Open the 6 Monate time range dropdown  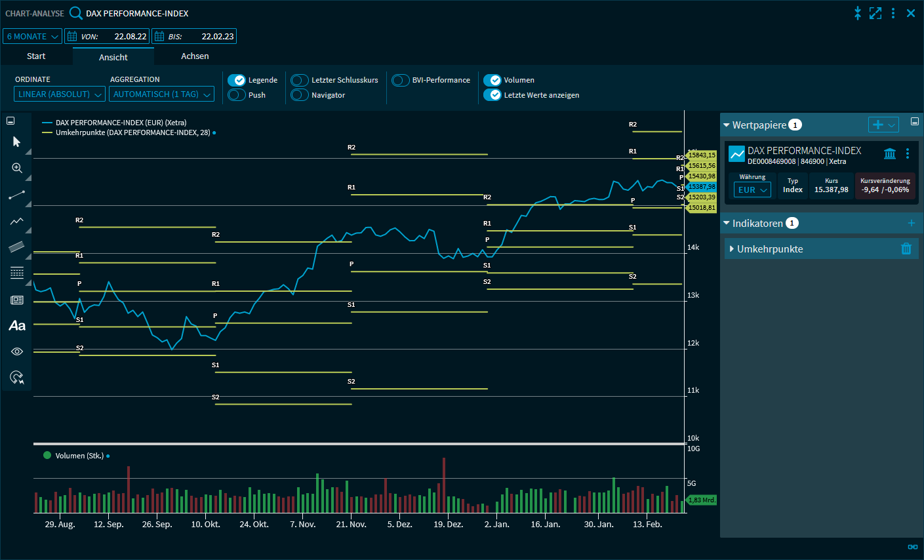[x=33, y=37]
